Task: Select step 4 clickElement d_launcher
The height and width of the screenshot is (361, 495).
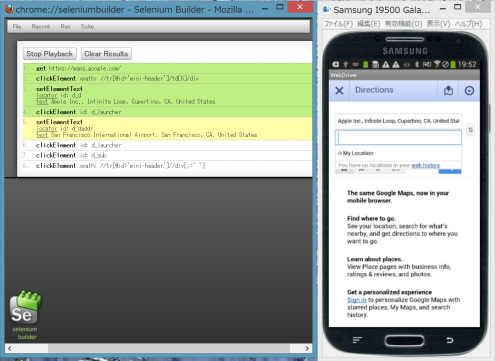Action: 168,112
